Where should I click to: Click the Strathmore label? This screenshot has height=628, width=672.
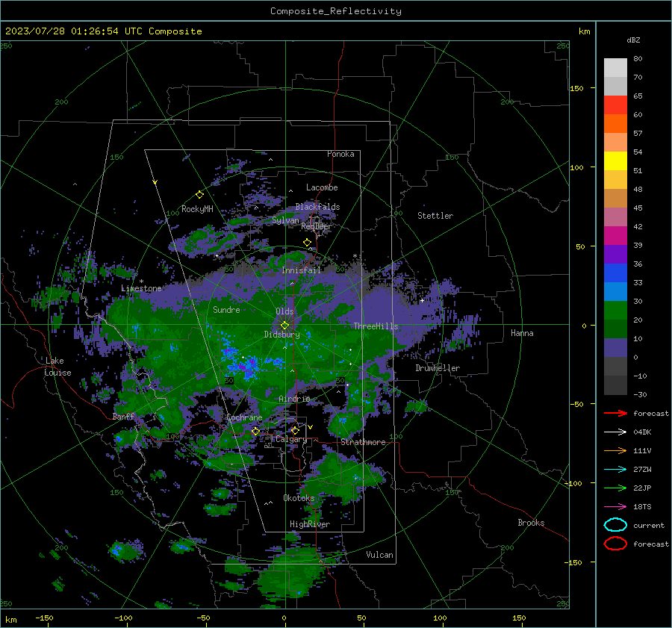(363, 442)
